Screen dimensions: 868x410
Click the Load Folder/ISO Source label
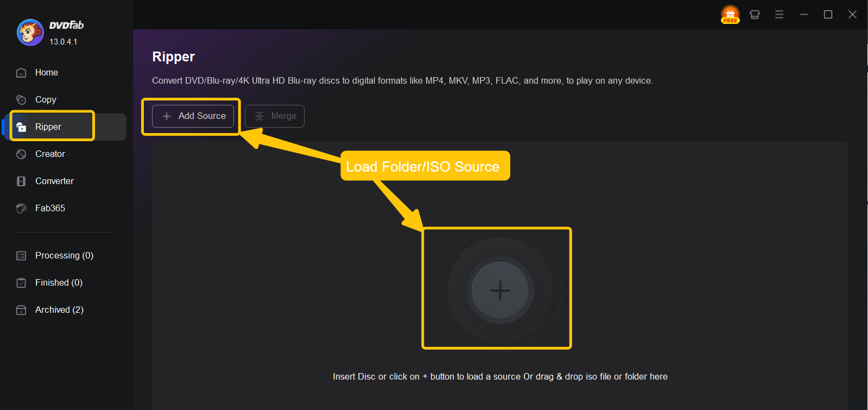point(423,166)
